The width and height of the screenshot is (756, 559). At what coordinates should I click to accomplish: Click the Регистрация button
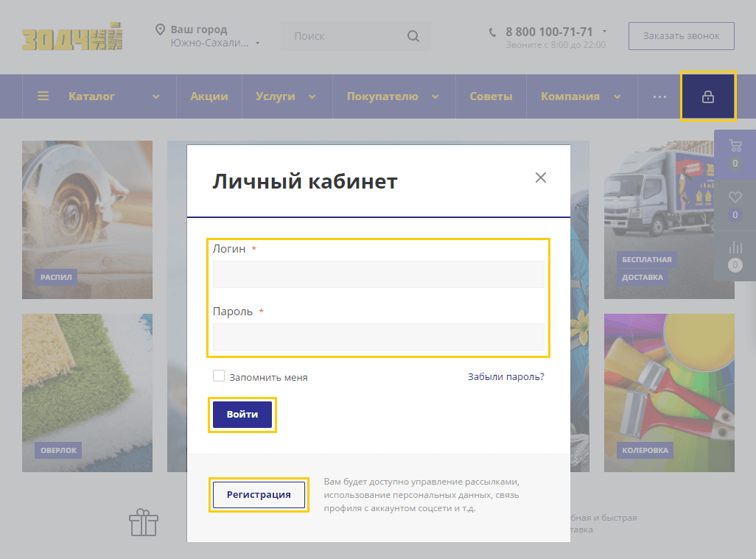pos(259,495)
